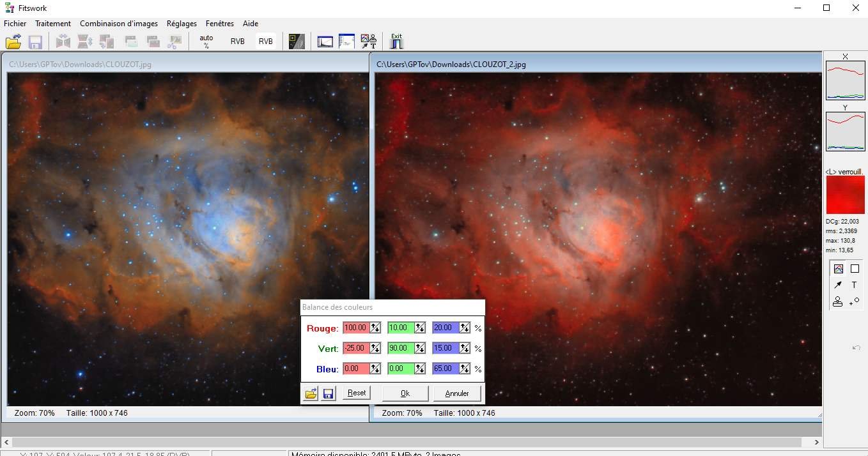Click the stepper beside Bleu red 0.00 field
This screenshot has width=868, height=456.
point(375,369)
